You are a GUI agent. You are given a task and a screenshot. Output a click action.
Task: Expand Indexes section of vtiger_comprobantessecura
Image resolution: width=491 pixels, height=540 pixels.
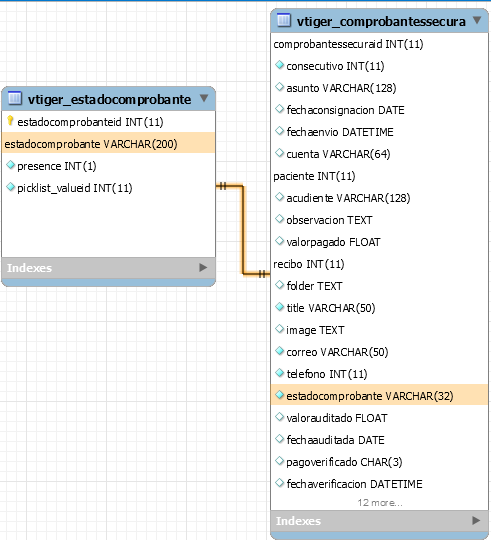(476, 520)
